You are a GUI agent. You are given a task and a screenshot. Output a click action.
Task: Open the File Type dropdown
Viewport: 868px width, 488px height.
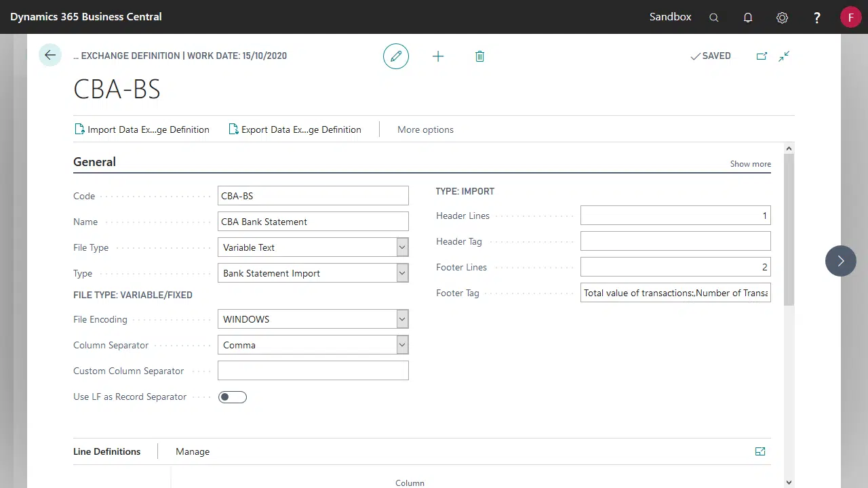(402, 247)
